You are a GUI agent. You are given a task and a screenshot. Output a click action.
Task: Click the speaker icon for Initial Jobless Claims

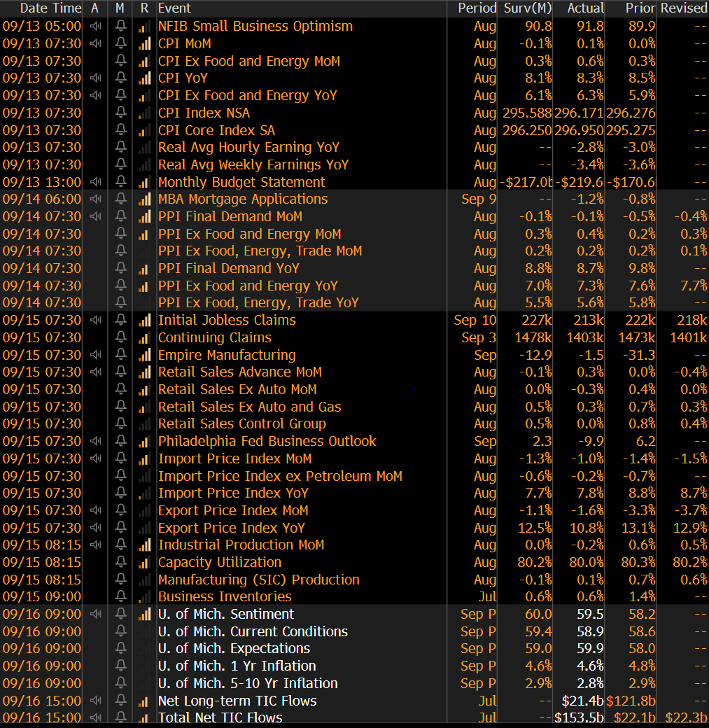pos(95,321)
